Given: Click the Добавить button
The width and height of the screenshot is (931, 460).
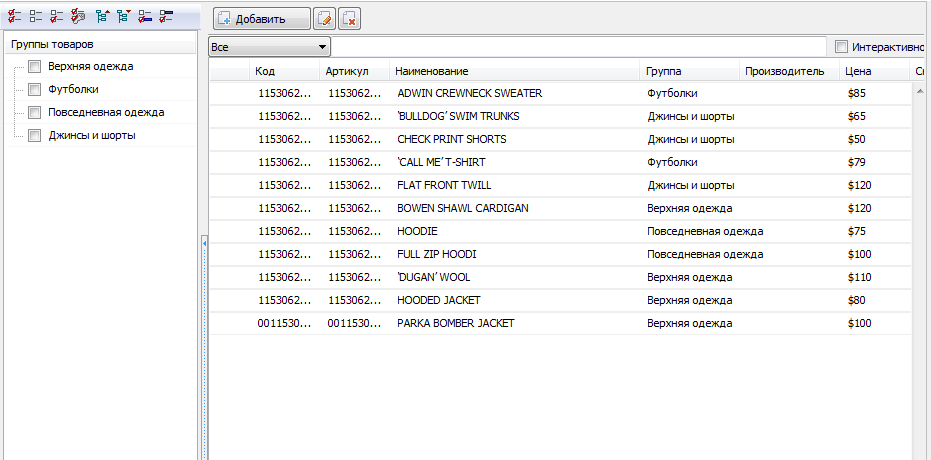Looking at the screenshot, I should click(x=261, y=19).
